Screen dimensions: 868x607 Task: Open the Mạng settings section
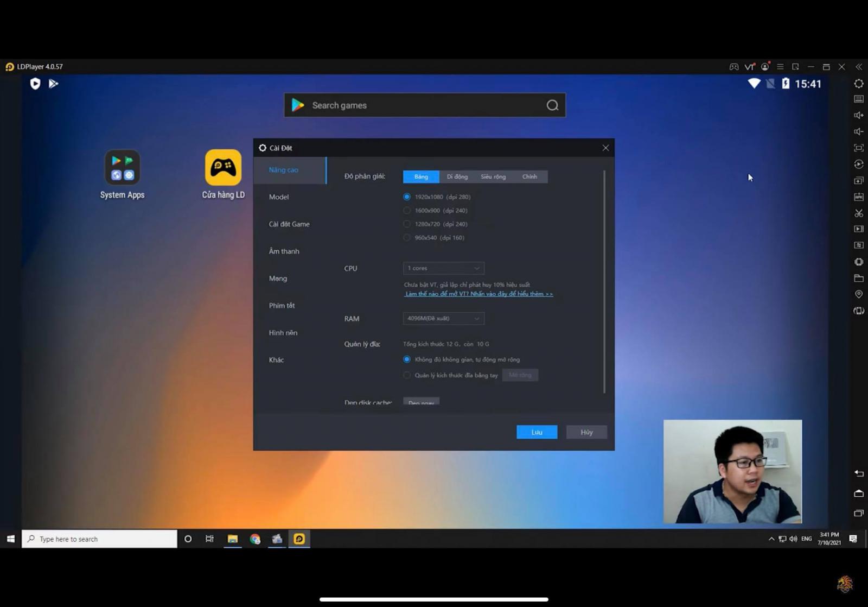click(x=290, y=279)
